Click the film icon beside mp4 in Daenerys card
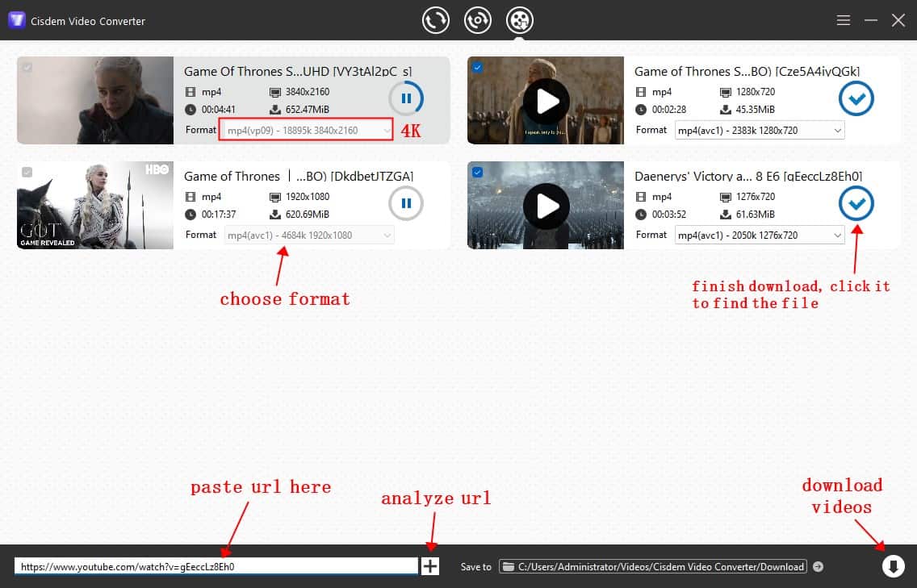 [641, 196]
